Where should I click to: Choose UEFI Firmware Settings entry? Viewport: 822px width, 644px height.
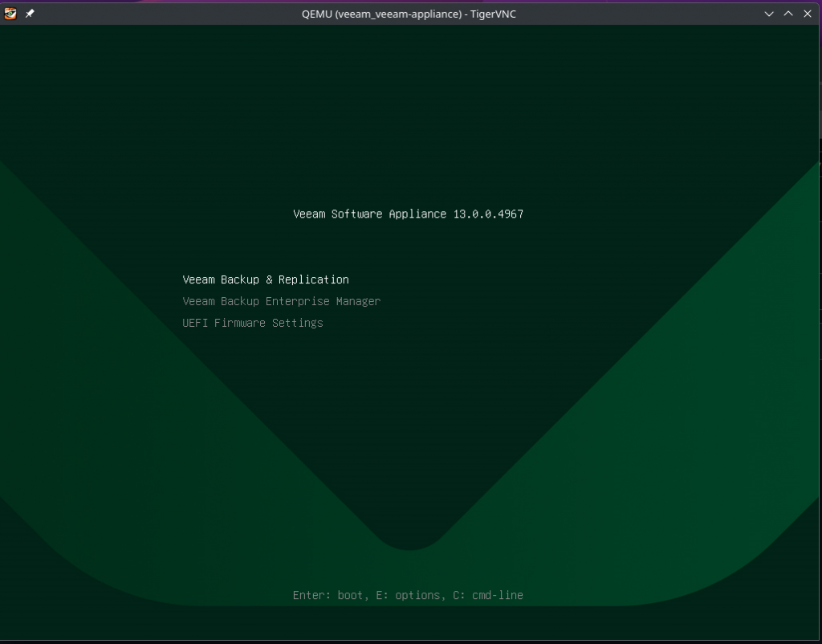pyautogui.click(x=253, y=323)
